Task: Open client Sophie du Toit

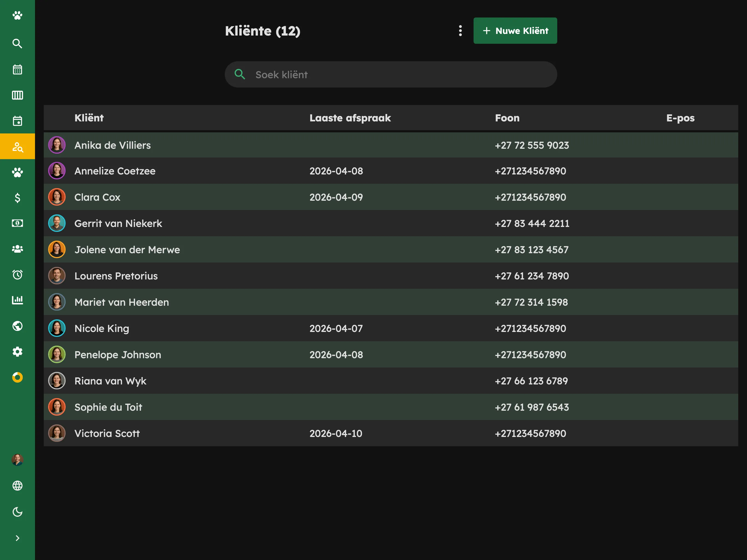Action: 391,407
